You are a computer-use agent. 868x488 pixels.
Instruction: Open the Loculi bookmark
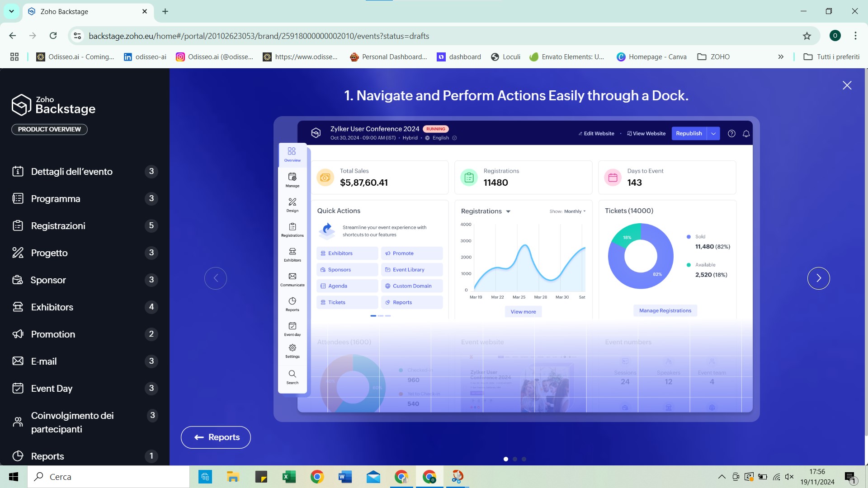(505, 56)
